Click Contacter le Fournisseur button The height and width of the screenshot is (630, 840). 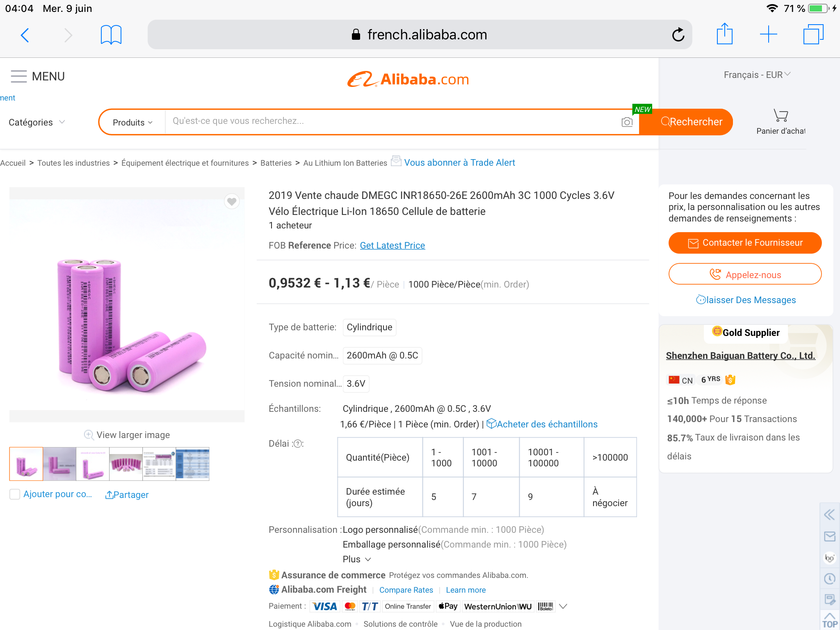click(x=745, y=243)
